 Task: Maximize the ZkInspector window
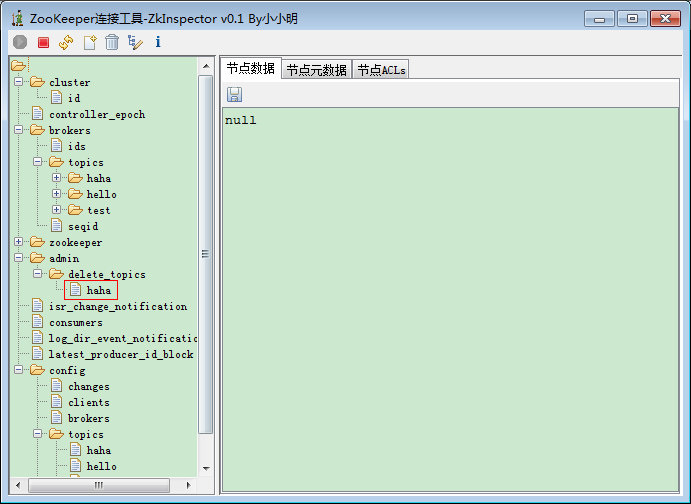point(632,19)
